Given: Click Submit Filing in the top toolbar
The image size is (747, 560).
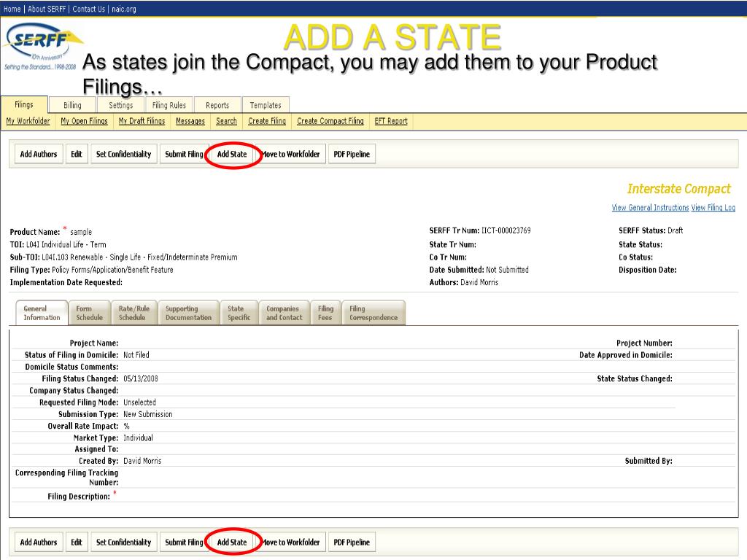Looking at the screenshot, I should pos(184,154).
